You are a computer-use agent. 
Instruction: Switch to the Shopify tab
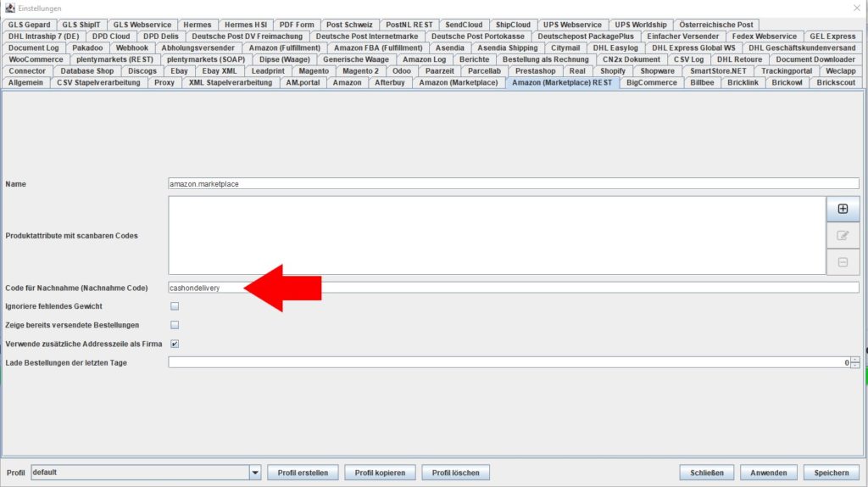pos(613,71)
